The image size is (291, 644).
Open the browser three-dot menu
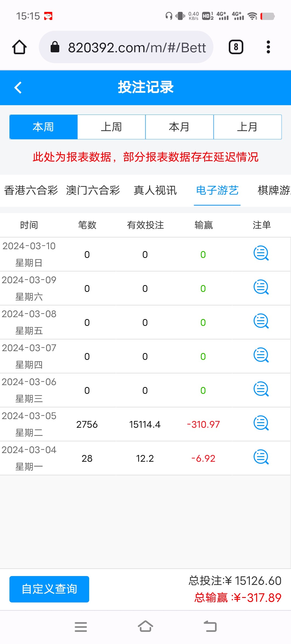point(268,47)
